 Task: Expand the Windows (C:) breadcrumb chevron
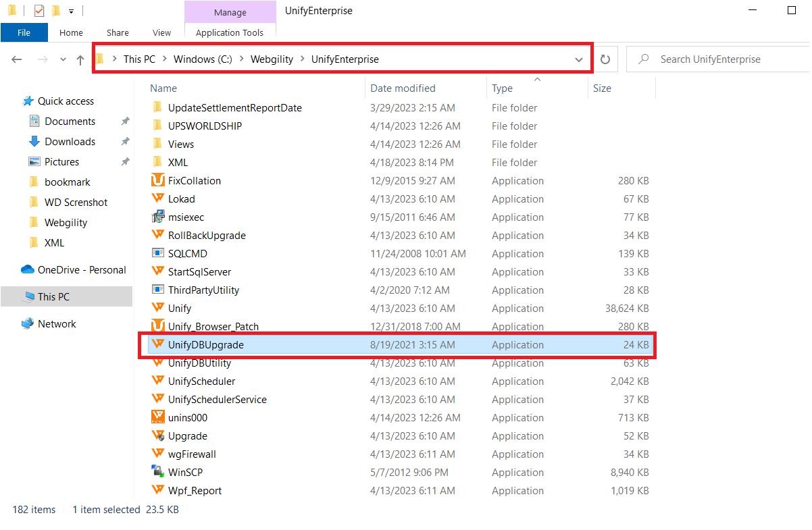tap(241, 59)
